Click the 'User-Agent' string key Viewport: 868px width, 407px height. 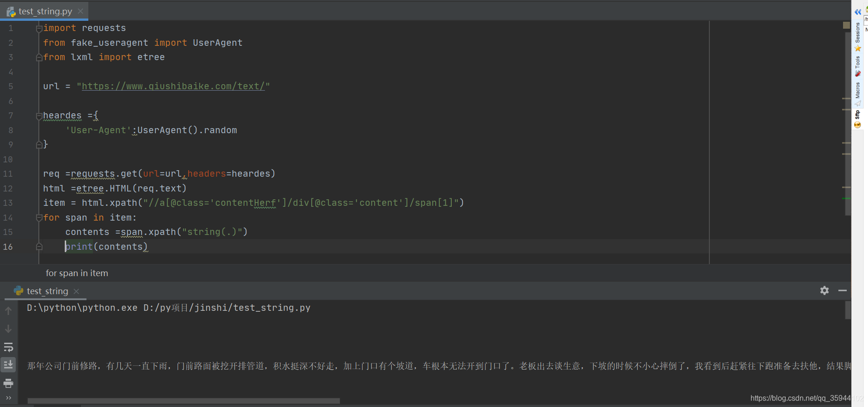(98, 130)
